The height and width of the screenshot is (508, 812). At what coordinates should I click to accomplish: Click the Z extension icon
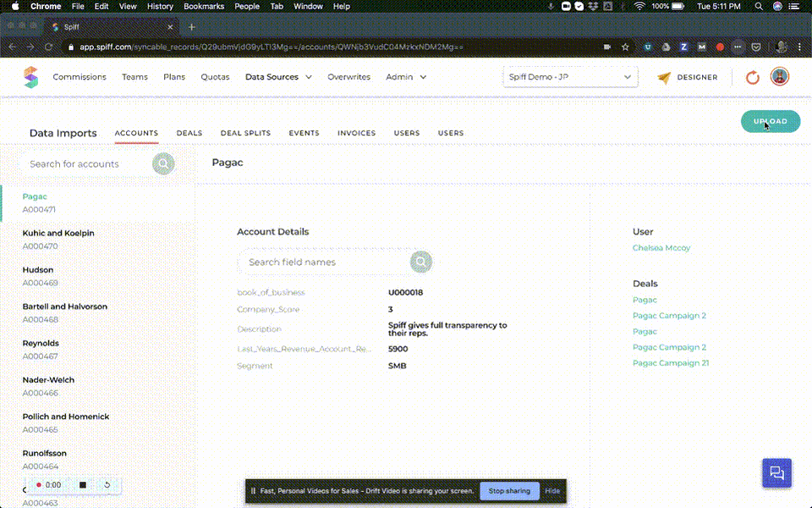click(x=683, y=47)
